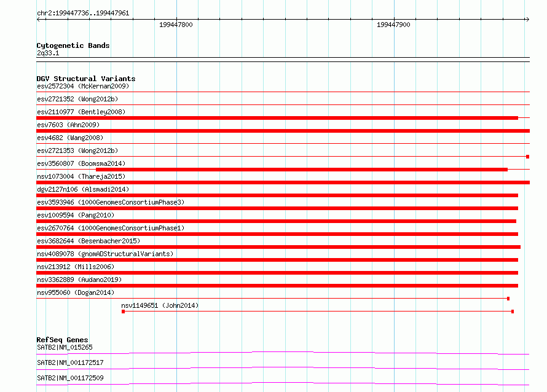Open variant esv2670764 (1000GenomesConsortiumPhase1)
Image resolution: width=547 pixels, height=392 pixels.
pos(111,228)
